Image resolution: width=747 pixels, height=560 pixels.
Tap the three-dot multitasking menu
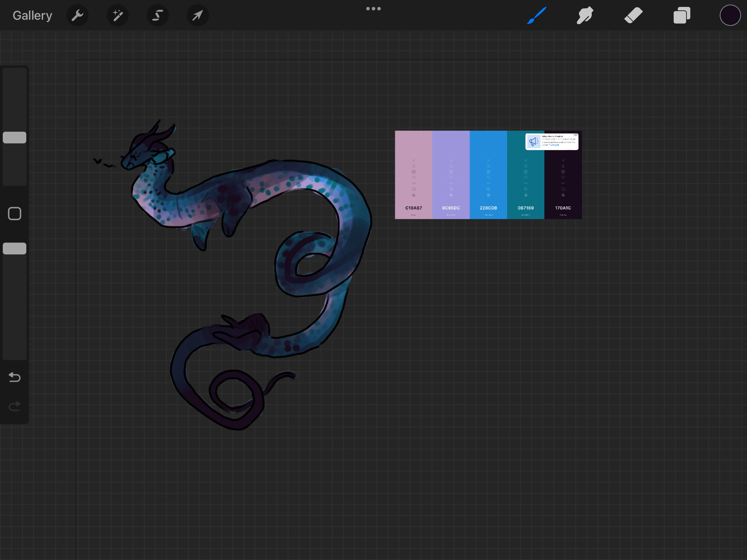point(373,9)
